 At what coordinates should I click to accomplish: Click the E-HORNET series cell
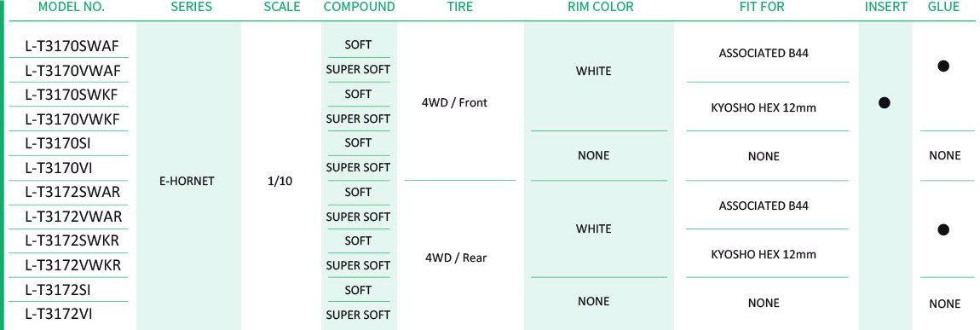[x=187, y=182]
